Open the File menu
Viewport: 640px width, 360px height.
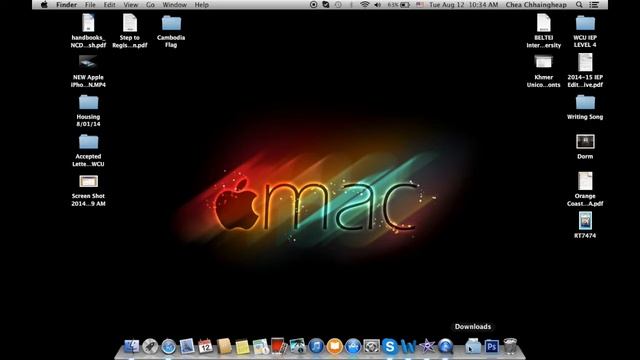pyautogui.click(x=90, y=4)
